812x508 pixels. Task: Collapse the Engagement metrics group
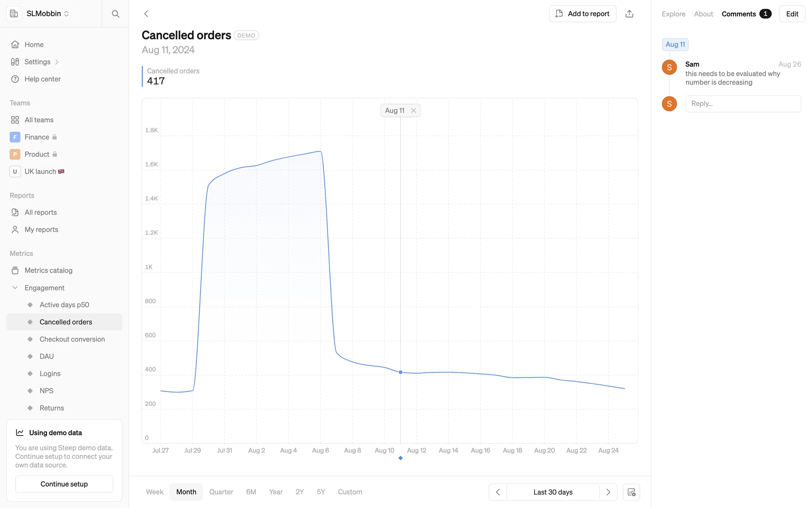15,288
